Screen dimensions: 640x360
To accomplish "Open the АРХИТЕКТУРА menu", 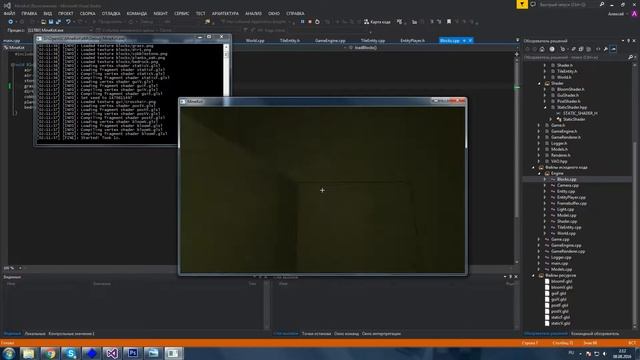I will (x=225, y=13).
